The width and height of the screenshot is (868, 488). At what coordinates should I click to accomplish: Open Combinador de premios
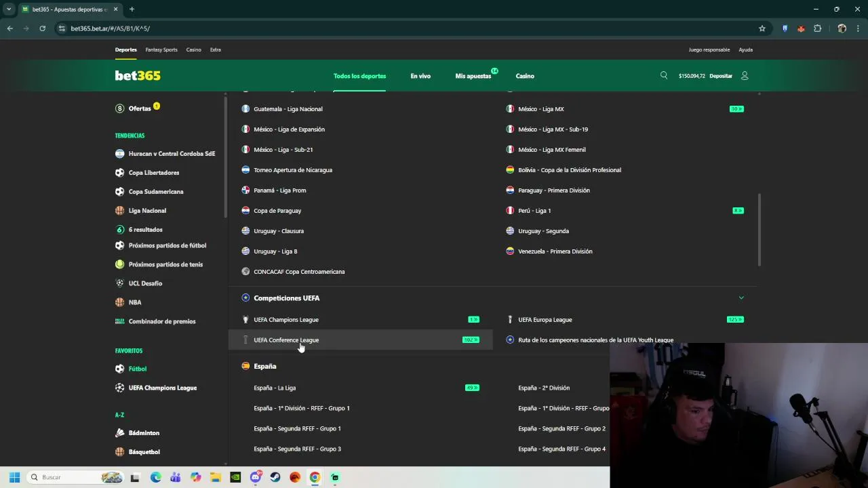[162, 321]
